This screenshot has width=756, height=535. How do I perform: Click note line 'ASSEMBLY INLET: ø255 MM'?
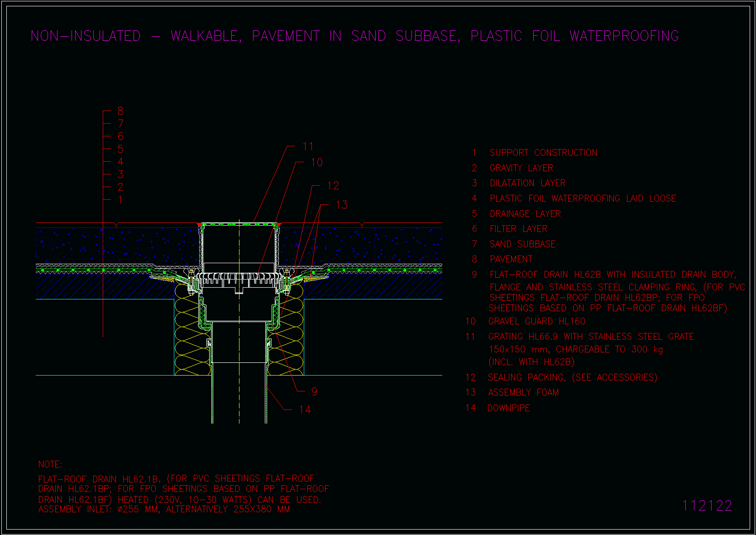pos(164,509)
